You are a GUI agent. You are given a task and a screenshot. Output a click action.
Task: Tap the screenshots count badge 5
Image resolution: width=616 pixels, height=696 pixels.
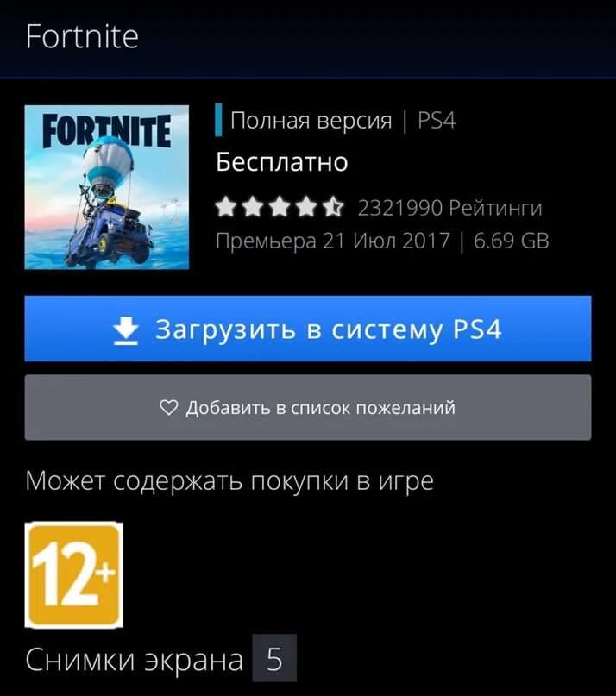coord(274,658)
